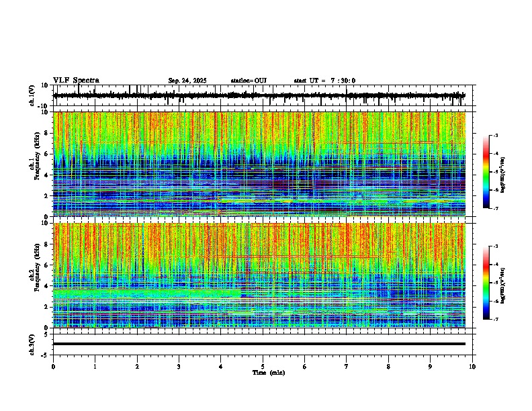Click time axis tick label "2"

[137, 367]
